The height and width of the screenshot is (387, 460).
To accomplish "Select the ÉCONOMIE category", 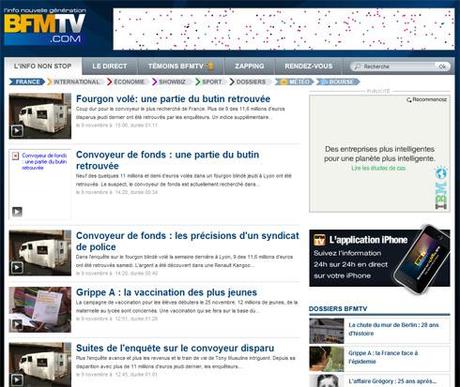I will (128, 82).
